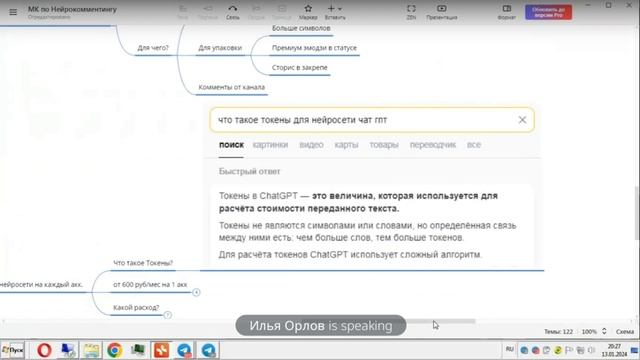Select the 'Комменты от канала' topic
The height and width of the screenshot is (360, 640).
[231, 87]
